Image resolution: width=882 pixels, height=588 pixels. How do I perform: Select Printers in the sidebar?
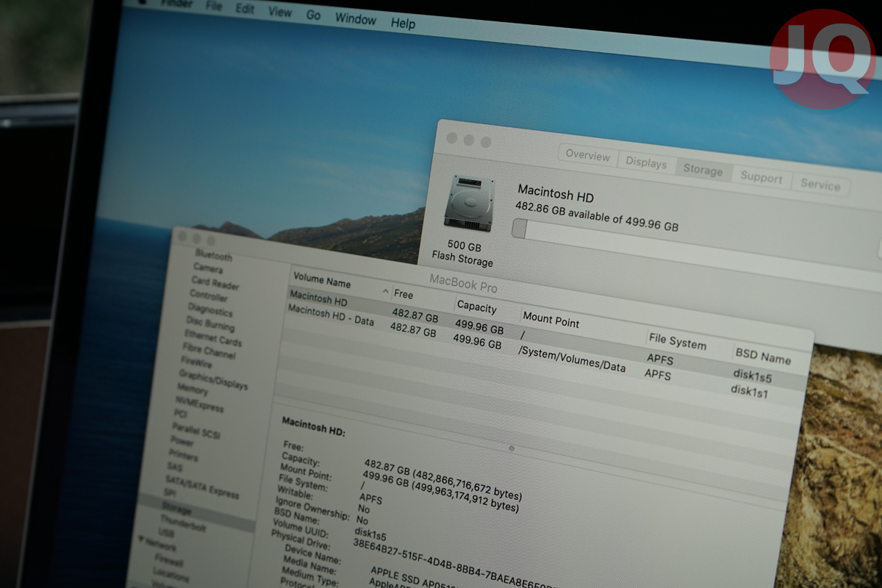[x=184, y=456]
